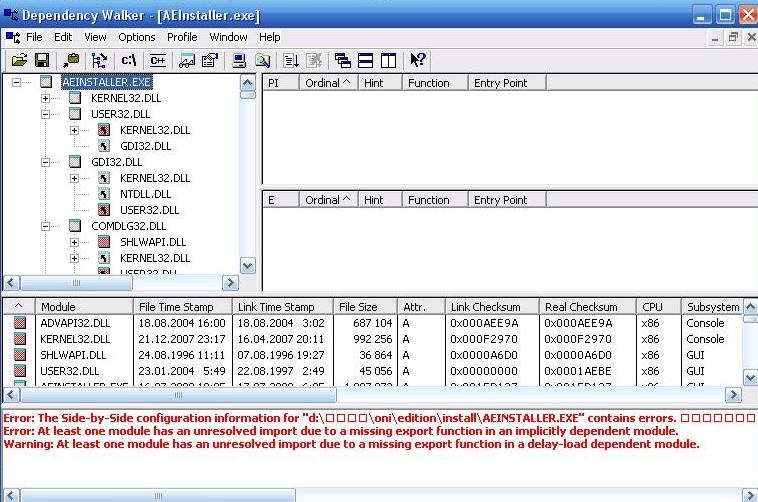758x502 pixels.
Task: Toggle the Auto Expand tree button
Action: (98, 60)
